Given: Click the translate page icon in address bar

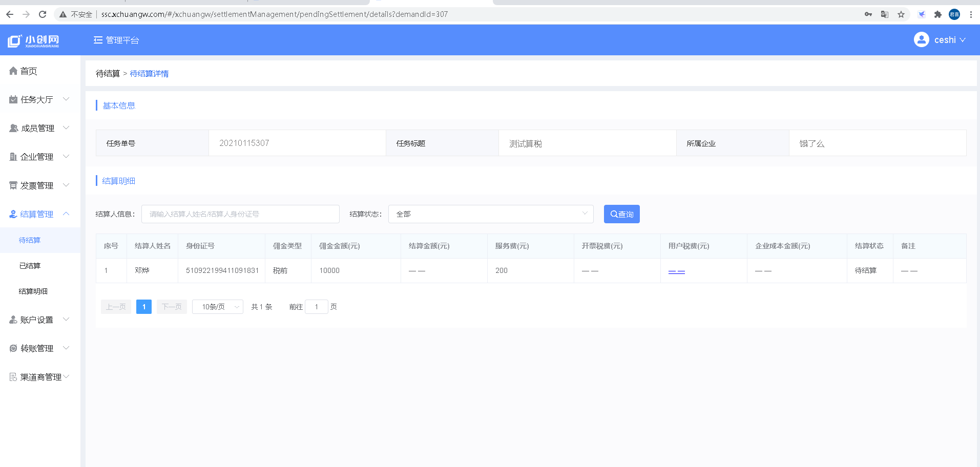Looking at the screenshot, I should [x=884, y=14].
